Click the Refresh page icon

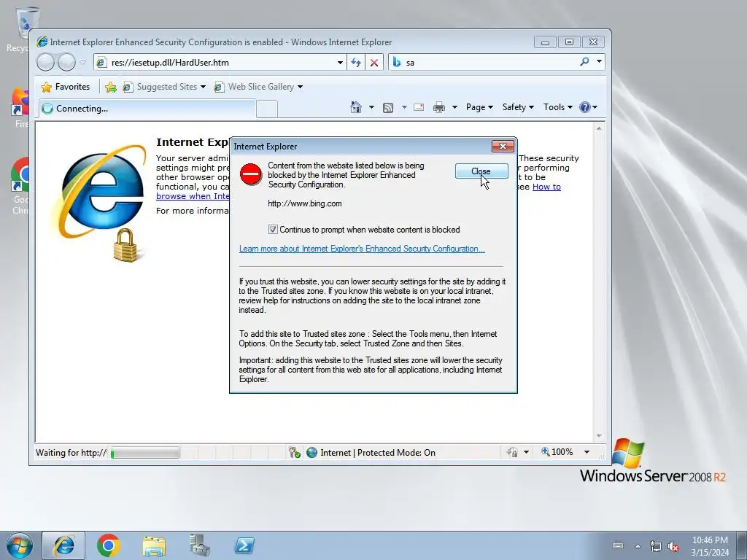pos(356,63)
